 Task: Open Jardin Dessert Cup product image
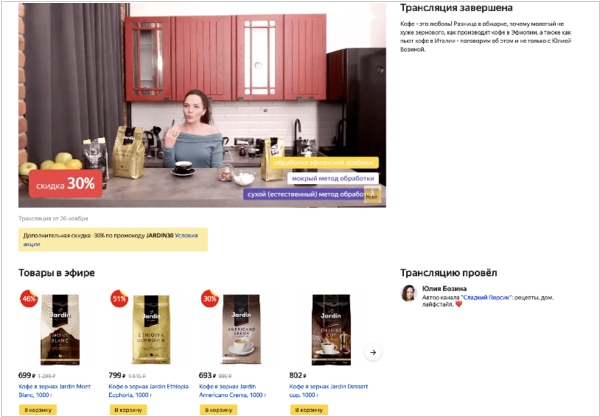coord(331,329)
